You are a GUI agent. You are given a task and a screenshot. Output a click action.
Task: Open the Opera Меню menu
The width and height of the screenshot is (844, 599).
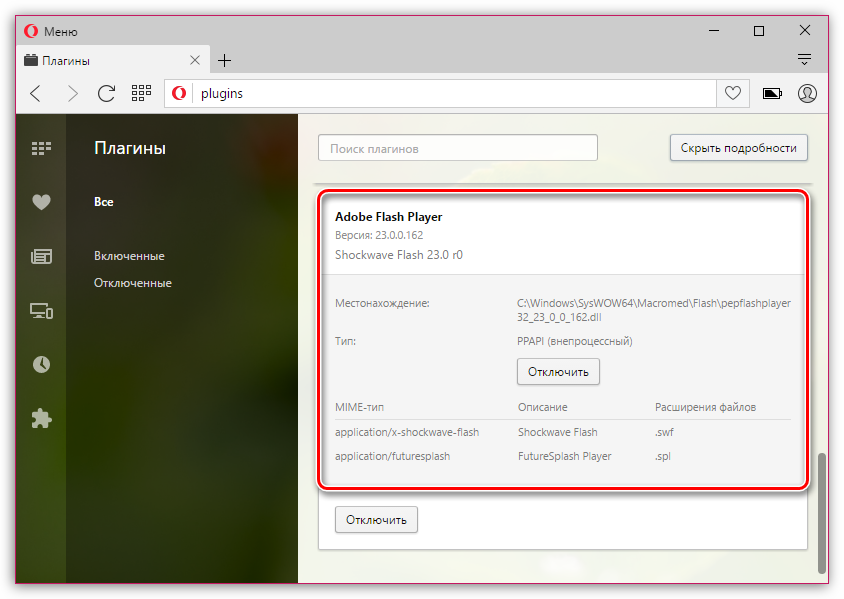pyautogui.click(x=52, y=32)
